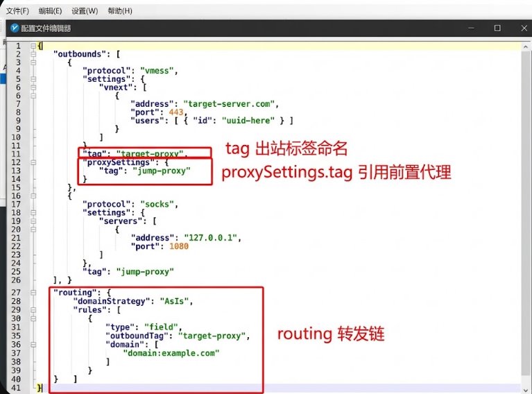Collapse the "routing" fold marker
The width and height of the screenshot is (532, 394).
point(33,293)
